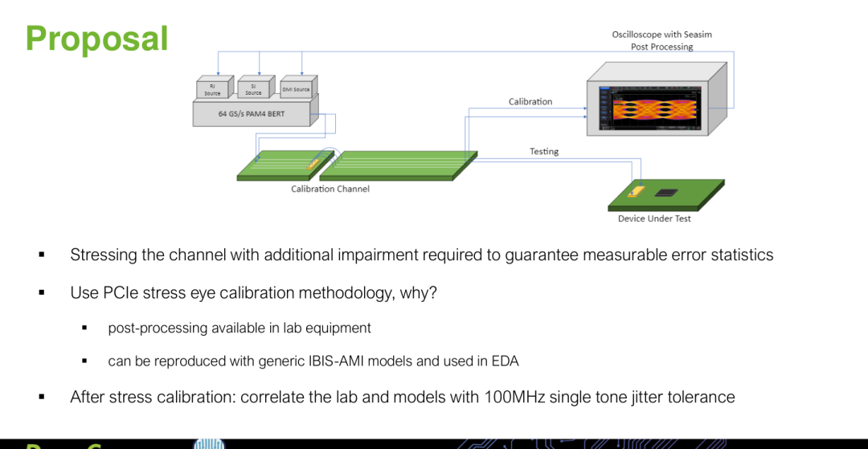868x449 pixels.
Task: Click the 'Calibration' arrow label
Action: [530, 102]
